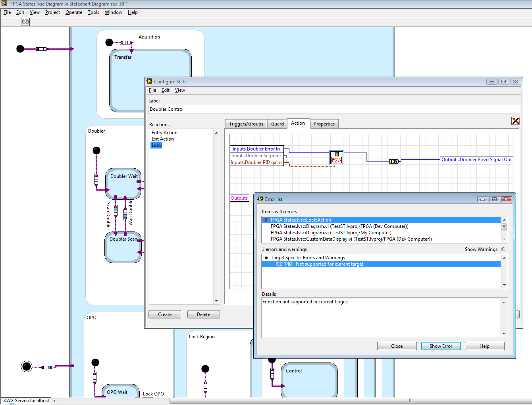Open the Help menu in main window
This screenshot has width=532, height=405.
tap(133, 12)
